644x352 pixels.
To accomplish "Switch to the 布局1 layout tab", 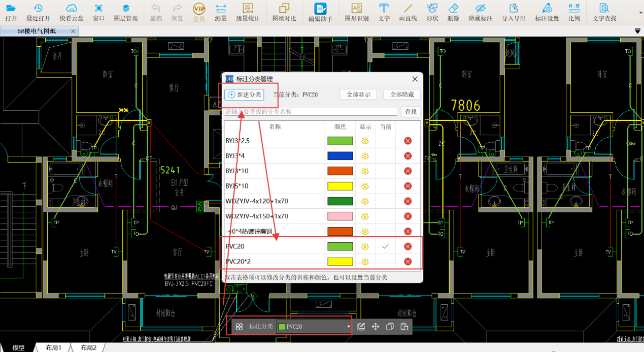I will point(53,348).
